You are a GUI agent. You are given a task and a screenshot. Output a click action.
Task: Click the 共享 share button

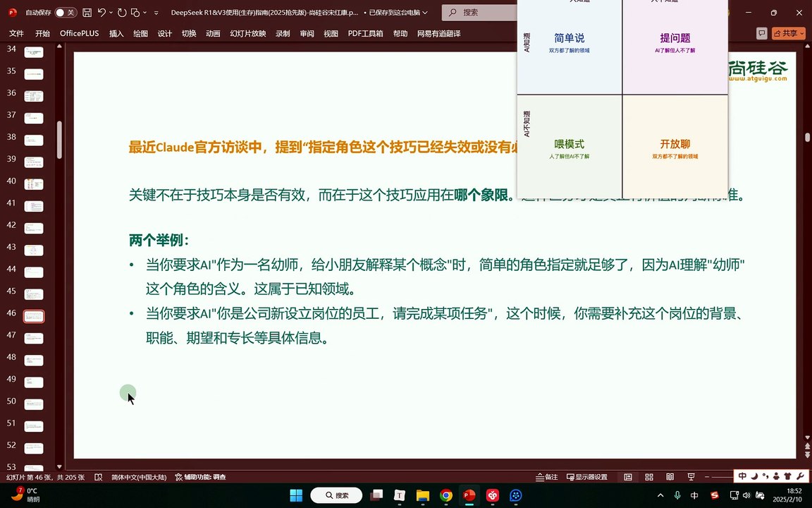[x=789, y=33]
